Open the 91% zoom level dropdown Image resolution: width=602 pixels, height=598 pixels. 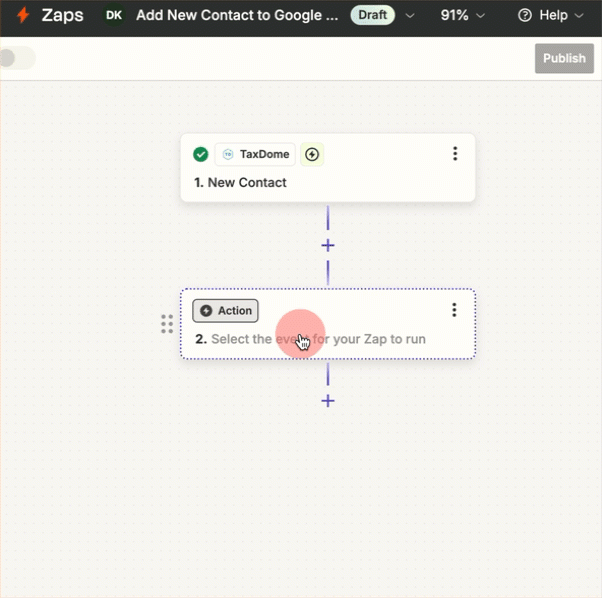pyautogui.click(x=462, y=16)
